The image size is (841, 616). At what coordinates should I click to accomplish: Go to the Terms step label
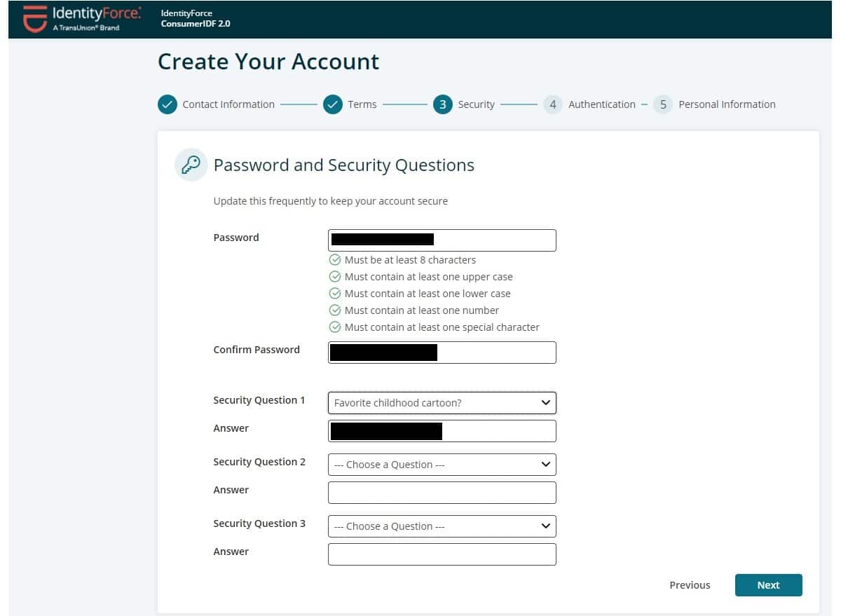362,104
